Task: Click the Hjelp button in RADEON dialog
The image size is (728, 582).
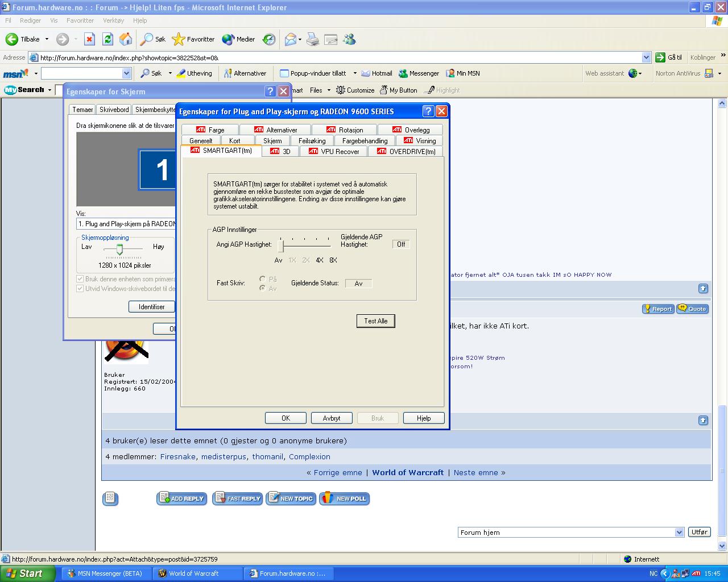Action: [424, 418]
